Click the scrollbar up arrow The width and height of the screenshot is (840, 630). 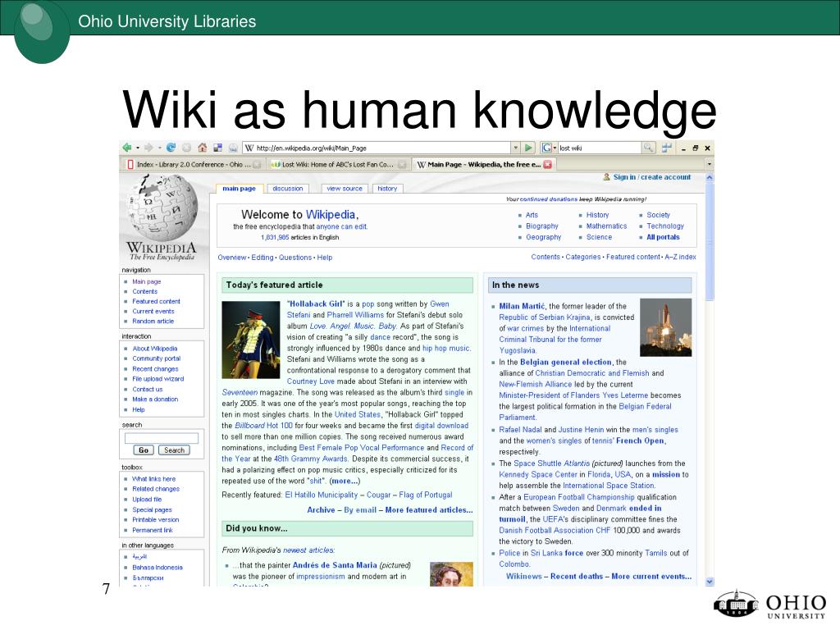(x=710, y=177)
